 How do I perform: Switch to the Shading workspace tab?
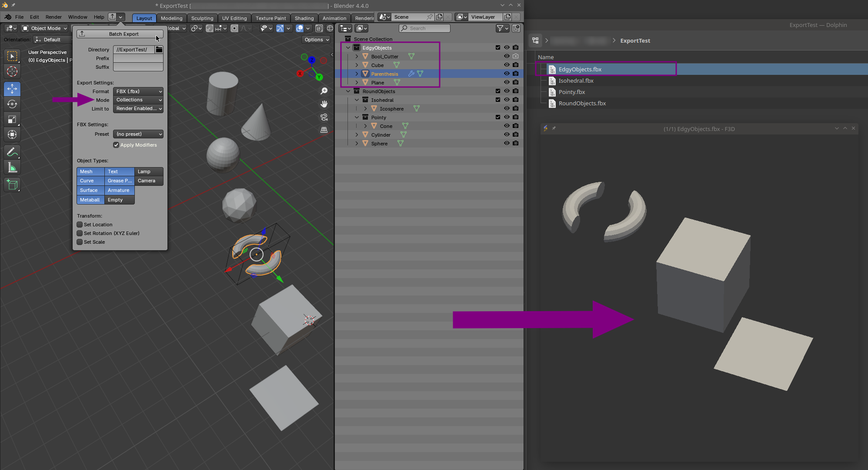point(304,18)
